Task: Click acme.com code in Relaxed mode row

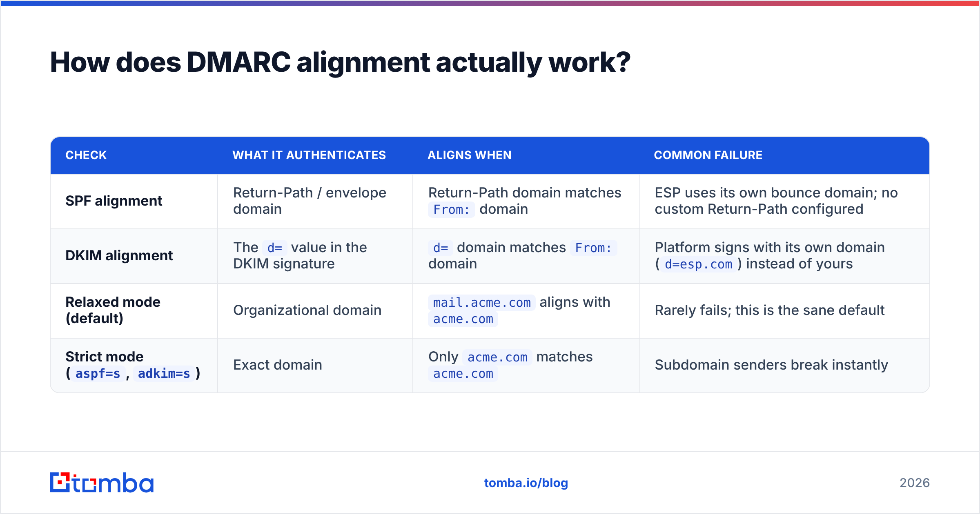Action: coord(463,319)
